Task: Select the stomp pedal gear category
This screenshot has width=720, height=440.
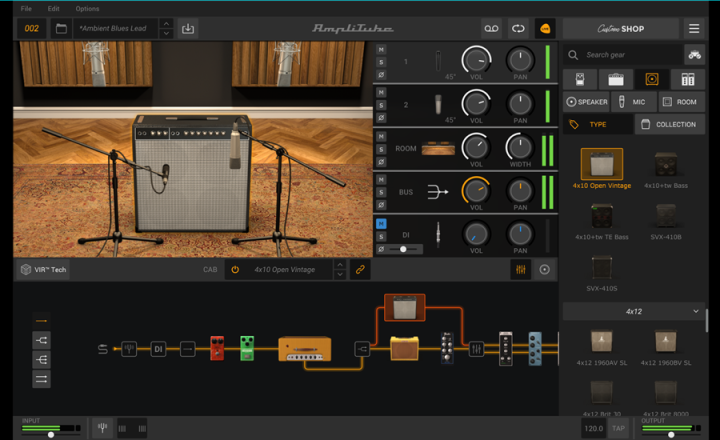Action: 580,79
